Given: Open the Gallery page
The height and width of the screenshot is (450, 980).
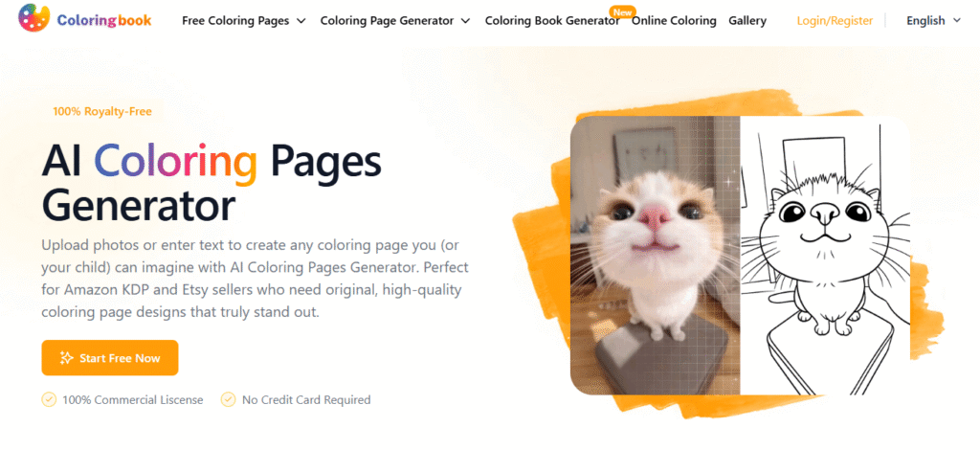Looking at the screenshot, I should pos(746,21).
